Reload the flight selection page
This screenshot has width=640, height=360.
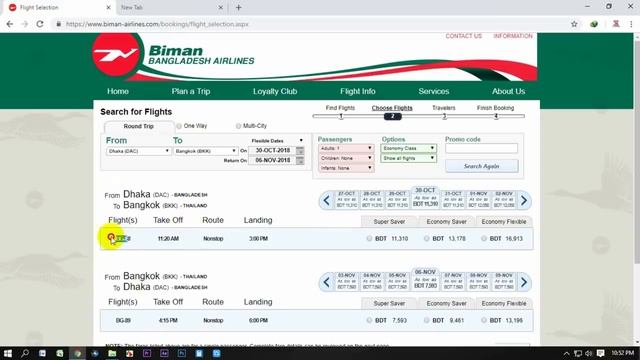pyautogui.click(x=40, y=24)
